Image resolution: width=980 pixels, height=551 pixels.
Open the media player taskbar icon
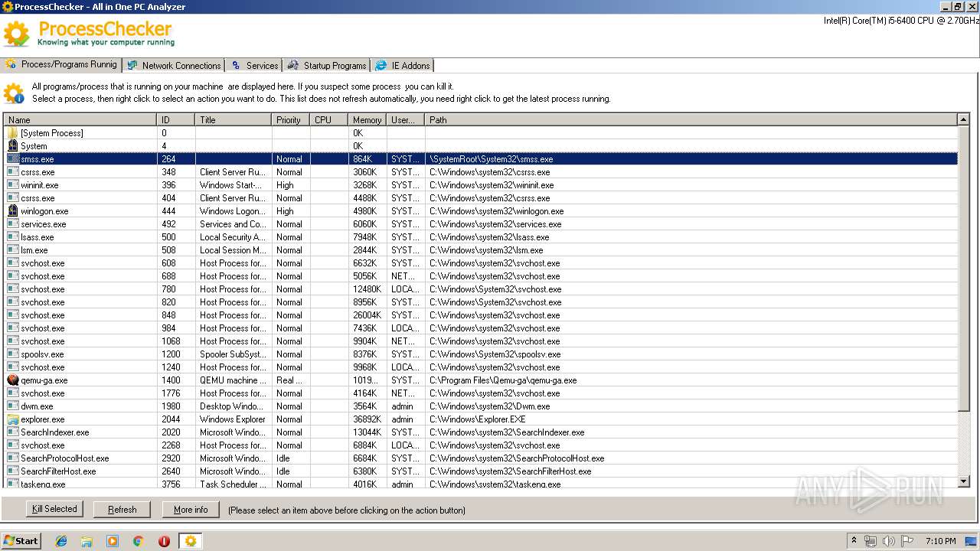click(x=113, y=541)
